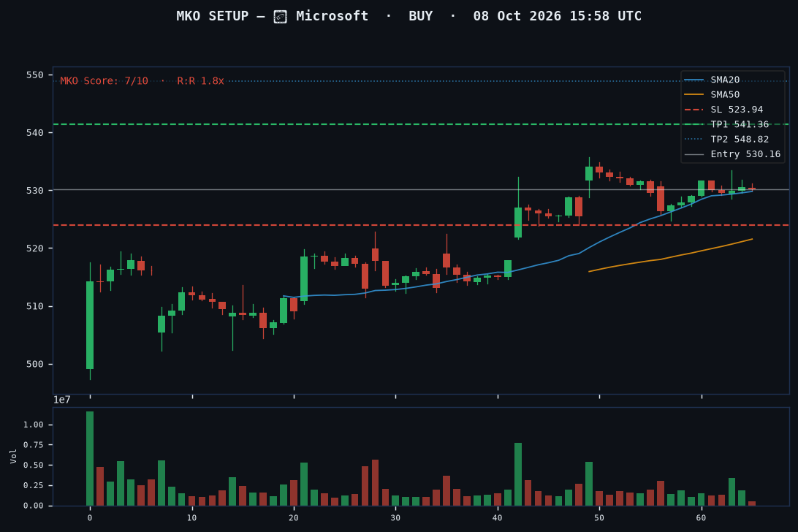Click the tall green first candle at index 0
The height and width of the screenshot is (532, 798).
(90, 324)
